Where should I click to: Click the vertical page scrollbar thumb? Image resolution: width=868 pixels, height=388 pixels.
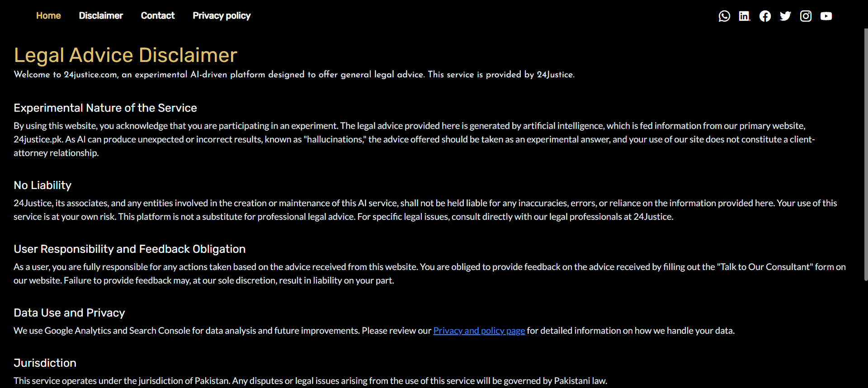click(x=866, y=155)
